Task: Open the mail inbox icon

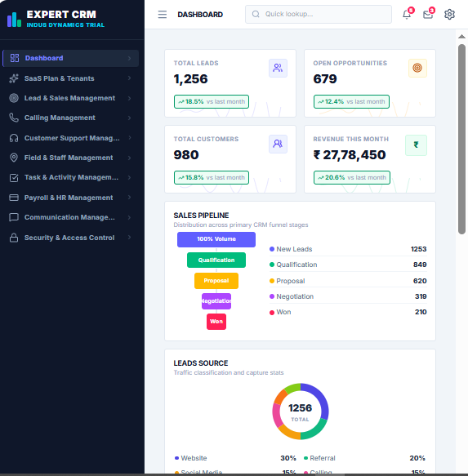Action: (x=428, y=14)
